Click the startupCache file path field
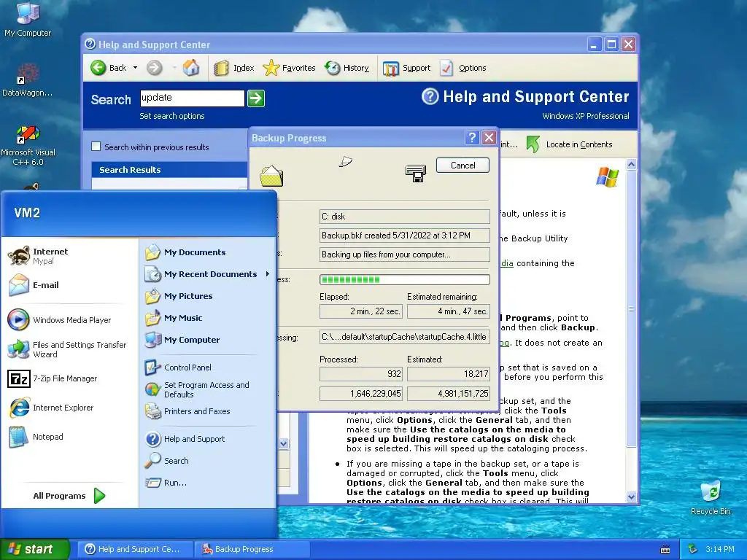Viewport: 747px width, 560px height. (404, 337)
